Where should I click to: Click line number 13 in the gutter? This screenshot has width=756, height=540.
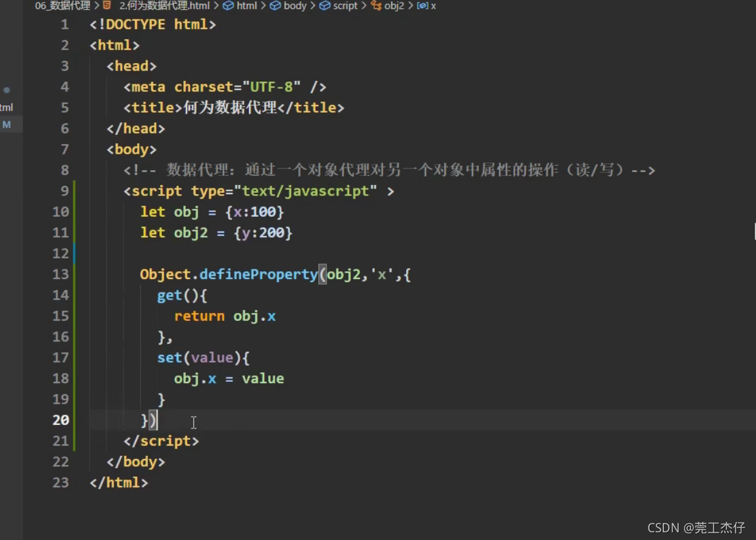[60, 274]
